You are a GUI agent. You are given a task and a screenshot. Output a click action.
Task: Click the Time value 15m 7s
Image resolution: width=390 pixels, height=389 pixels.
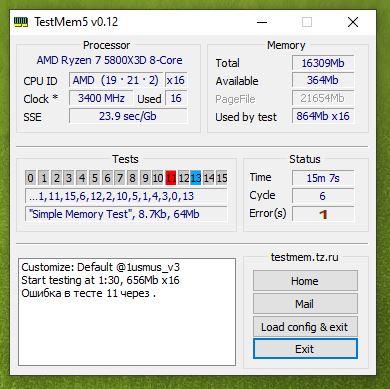[323, 178]
